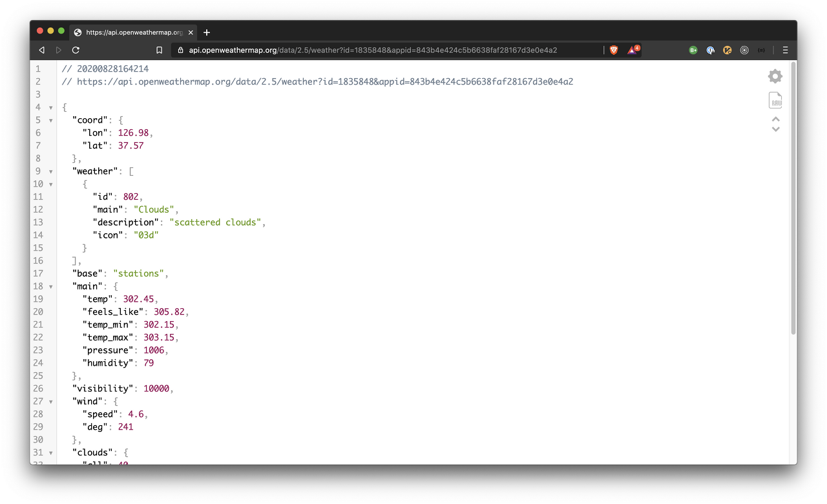Click the feels_like value 305.82
The height and width of the screenshot is (504, 827).
pyautogui.click(x=169, y=311)
